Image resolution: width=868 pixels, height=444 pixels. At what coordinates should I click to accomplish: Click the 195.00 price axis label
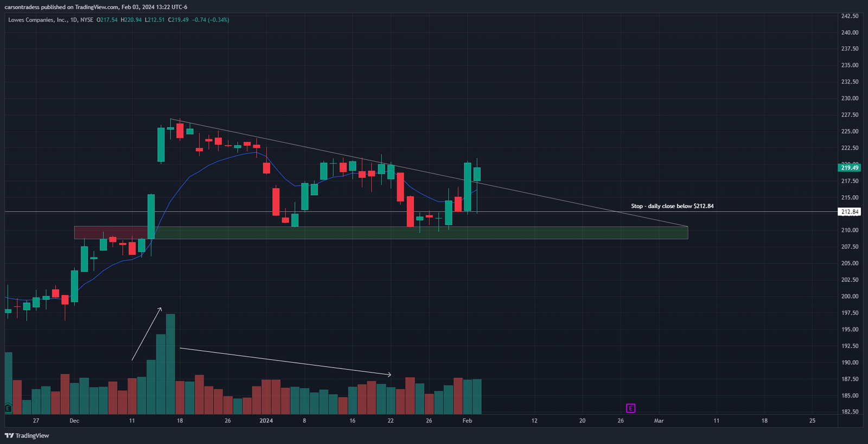[850, 330]
